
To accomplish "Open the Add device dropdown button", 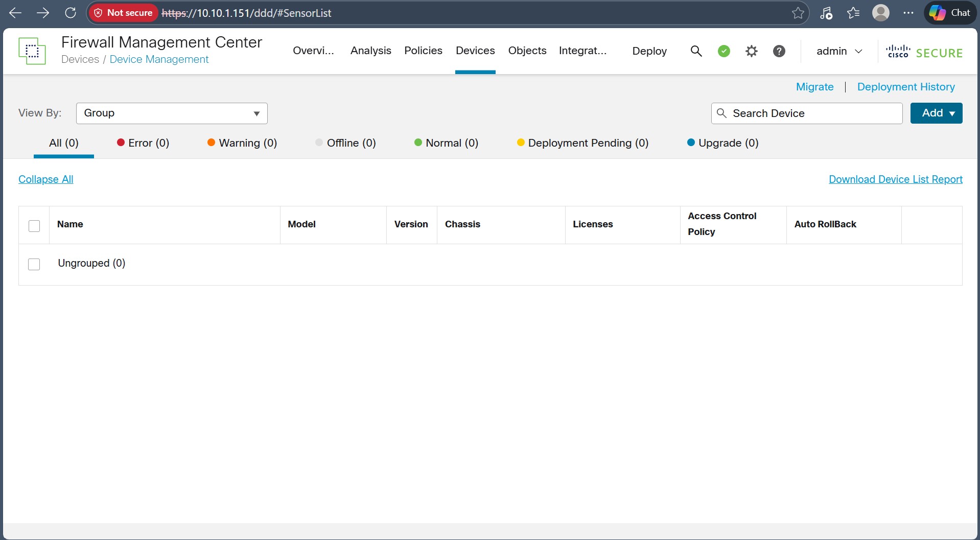I will point(936,113).
